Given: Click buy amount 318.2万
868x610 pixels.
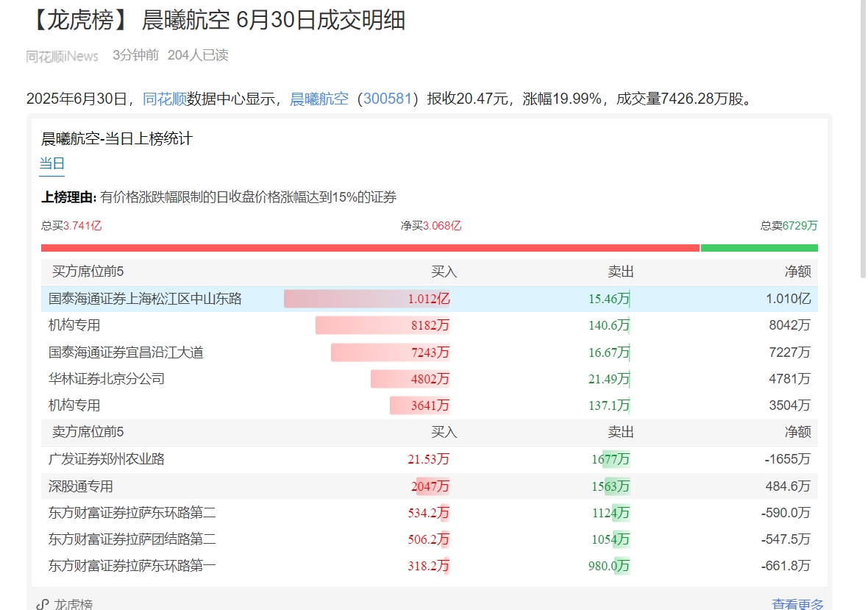Looking at the screenshot, I should [x=428, y=567].
